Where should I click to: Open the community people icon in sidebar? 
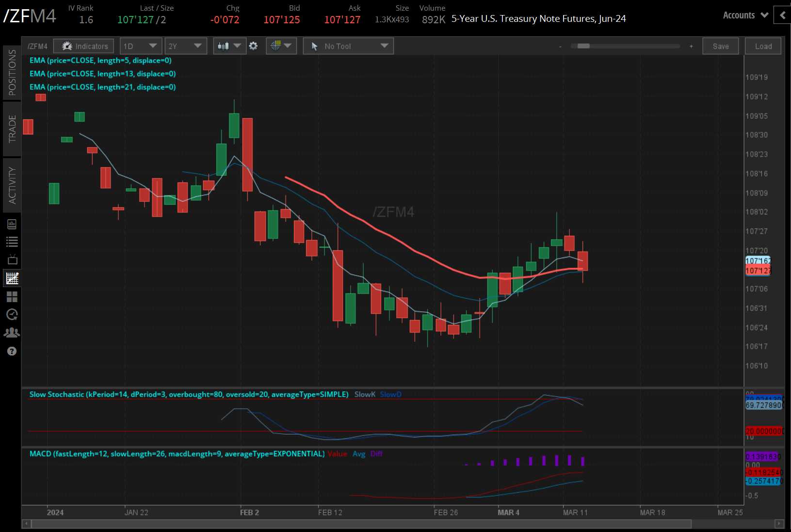click(x=12, y=333)
